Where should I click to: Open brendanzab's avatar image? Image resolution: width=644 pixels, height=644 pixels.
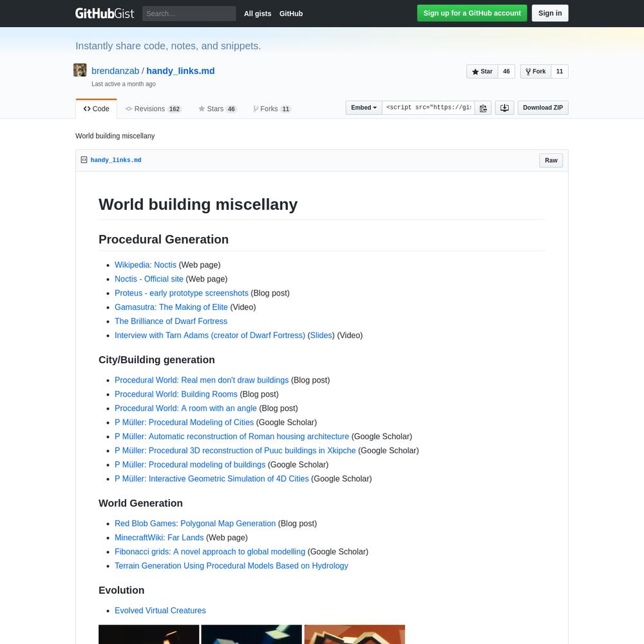pyautogui.click(x=80, y=70)
